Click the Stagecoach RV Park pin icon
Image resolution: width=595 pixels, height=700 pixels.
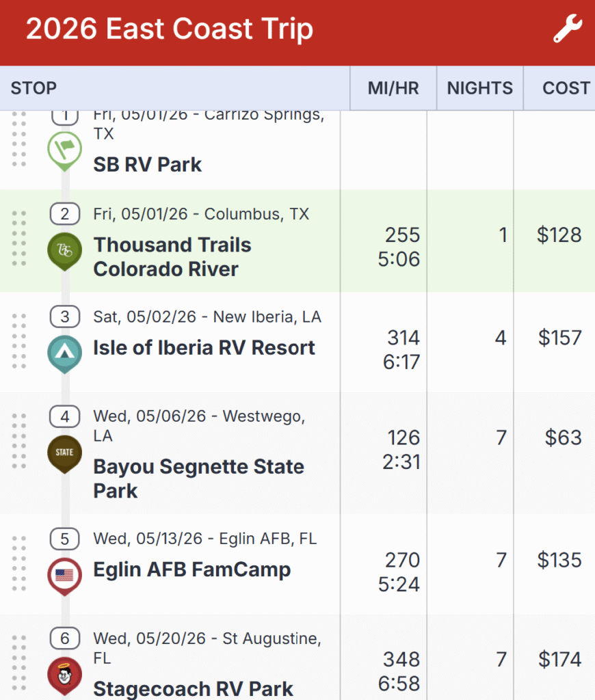click(x=65, y=674)
